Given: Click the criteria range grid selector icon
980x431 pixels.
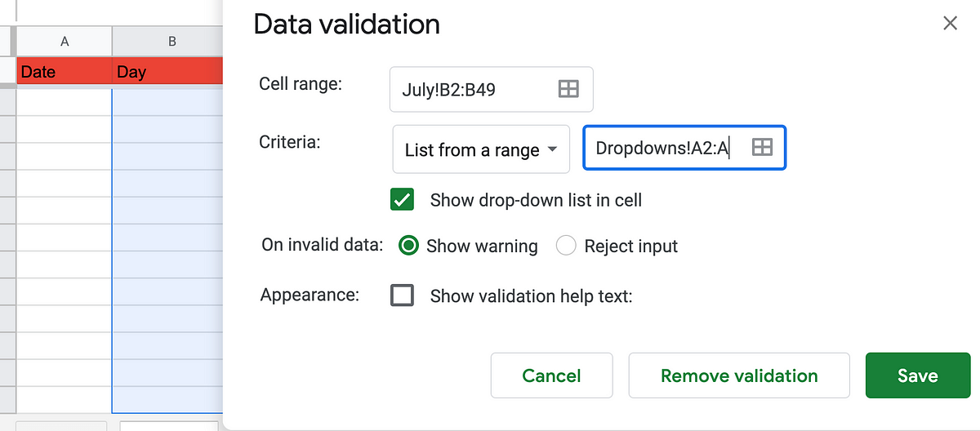Looking at the screenshot, I should (761, 147).
